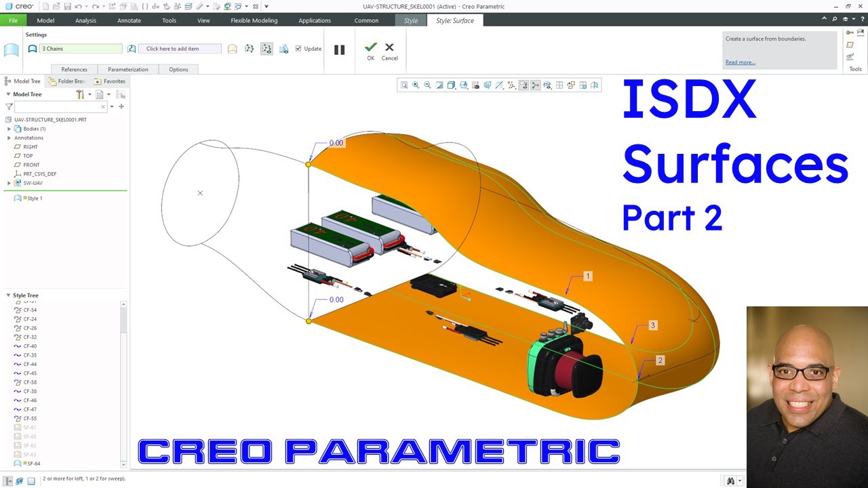Open the File menu
This screenshot has width=868, height=488.
[x=13, y=20]
